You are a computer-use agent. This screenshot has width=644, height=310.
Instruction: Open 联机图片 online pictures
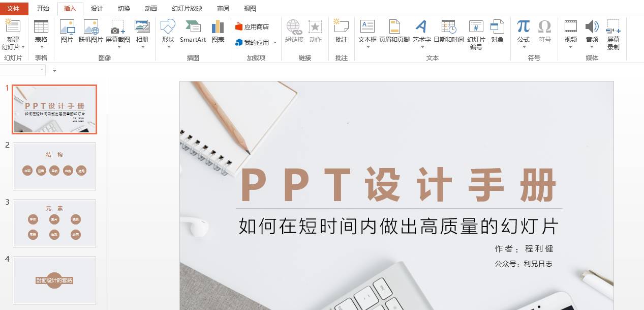pos(91,26)
